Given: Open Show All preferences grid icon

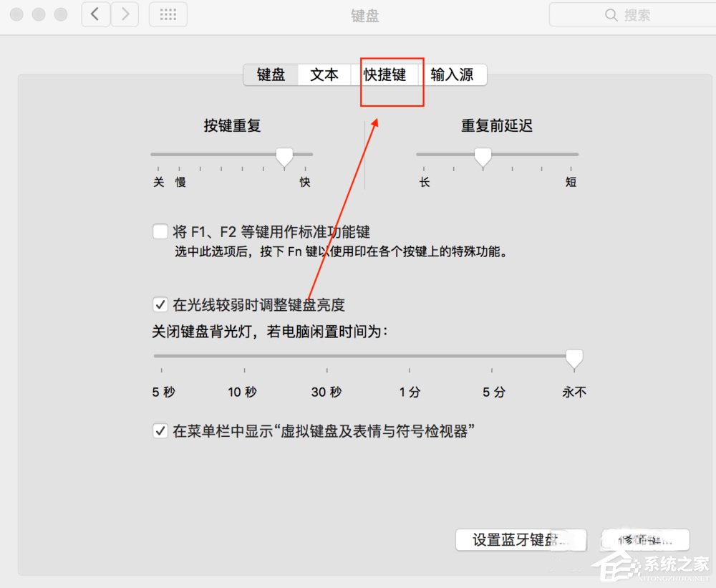Looking at the screenshot, I should 168,14.
